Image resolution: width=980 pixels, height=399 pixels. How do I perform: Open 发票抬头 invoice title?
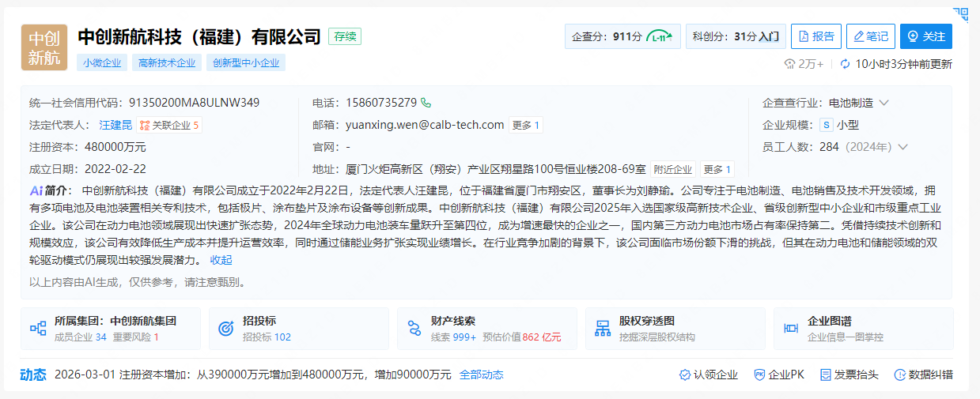click(849, 375)
